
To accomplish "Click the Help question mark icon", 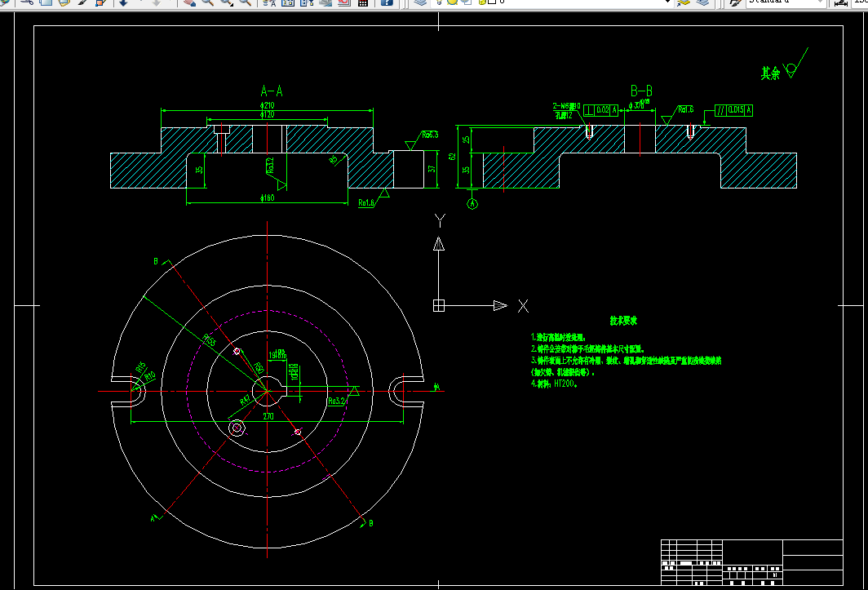I will pos(387,2).
